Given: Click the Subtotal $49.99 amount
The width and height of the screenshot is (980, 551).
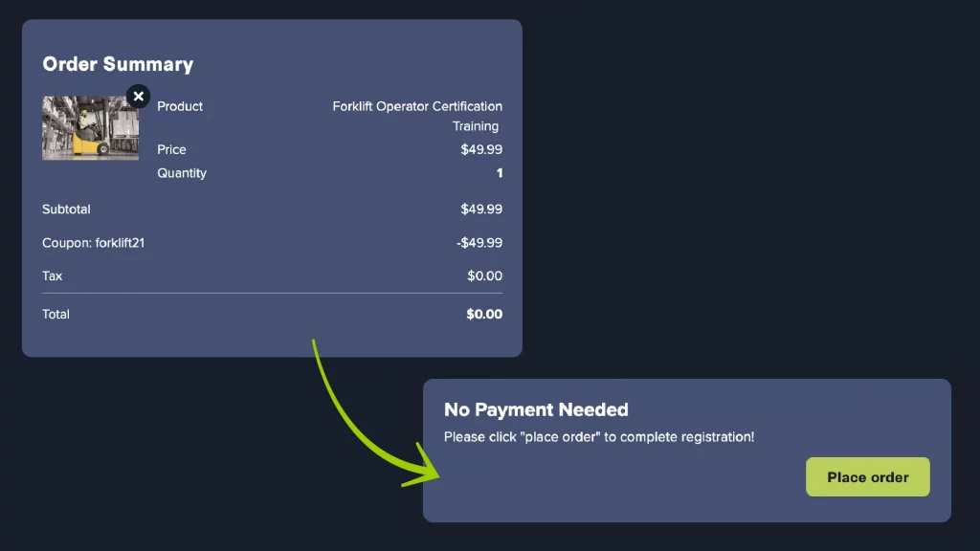Looking at the screenshot, I should 481,209.
